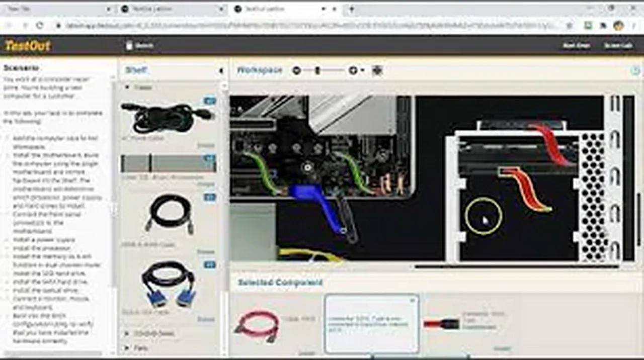Close the connector info popup
The image size is (644, 360).
click(413, 300)
